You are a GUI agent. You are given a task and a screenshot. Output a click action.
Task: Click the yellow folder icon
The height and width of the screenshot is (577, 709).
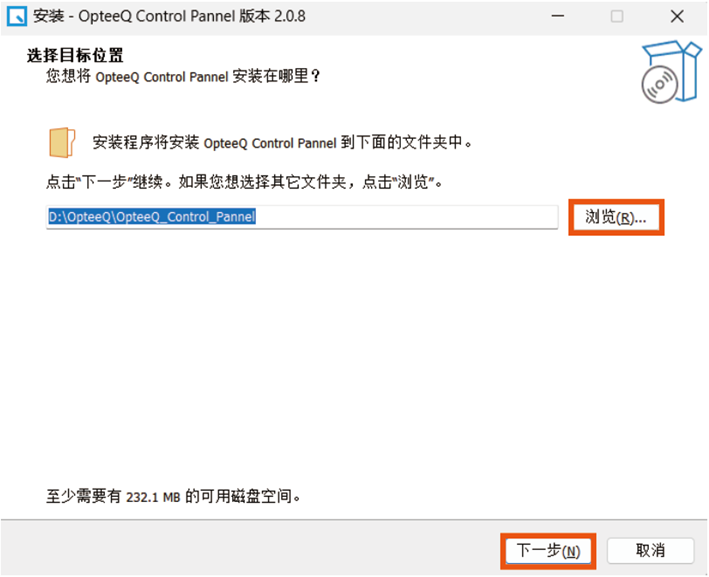62,142
